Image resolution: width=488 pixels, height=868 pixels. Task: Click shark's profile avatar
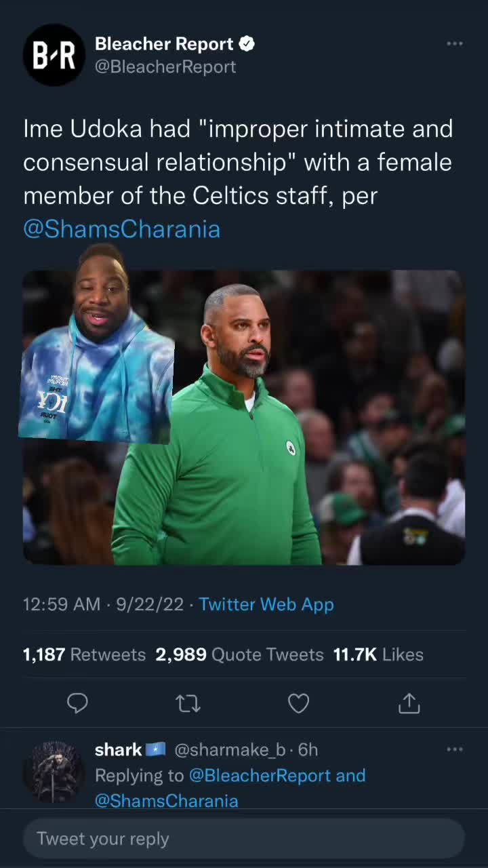(x=54, y=772)
